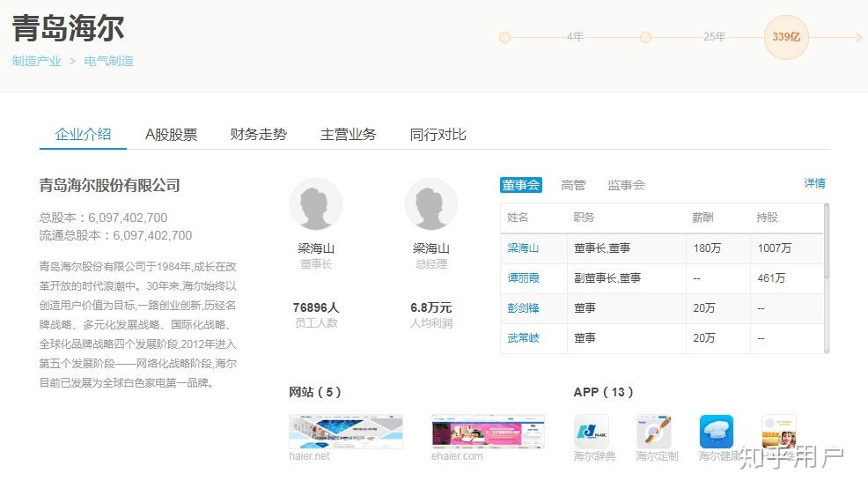This screenshot has width=868, height=488.
Task: Open the 详情 link
Action: [x=814, y=183]
